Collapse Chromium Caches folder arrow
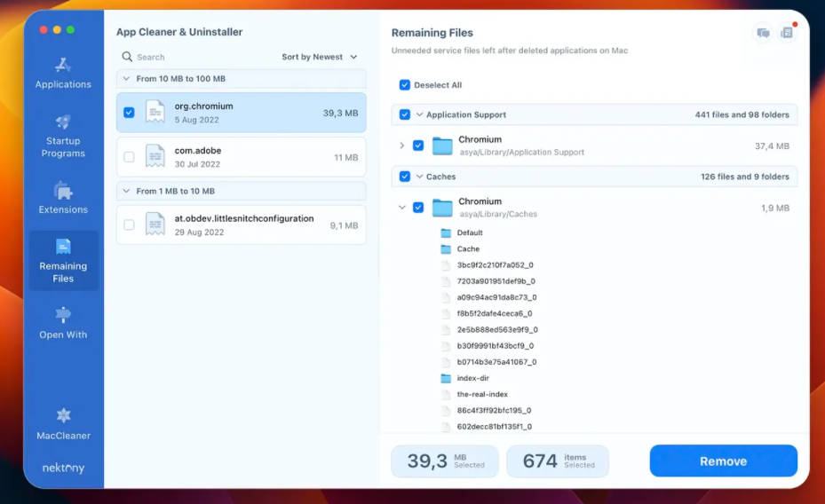The width and height of the screenshot is (825, 504). (402, 208)
